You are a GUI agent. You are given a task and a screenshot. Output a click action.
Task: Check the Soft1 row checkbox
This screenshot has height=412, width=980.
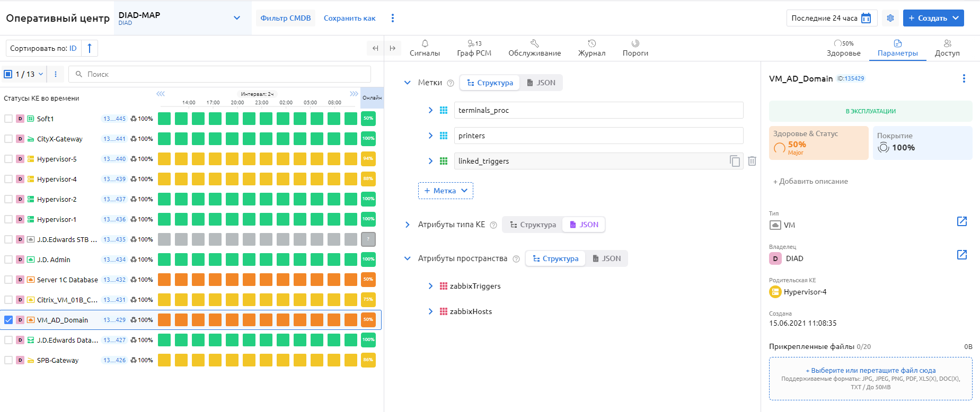8,119
